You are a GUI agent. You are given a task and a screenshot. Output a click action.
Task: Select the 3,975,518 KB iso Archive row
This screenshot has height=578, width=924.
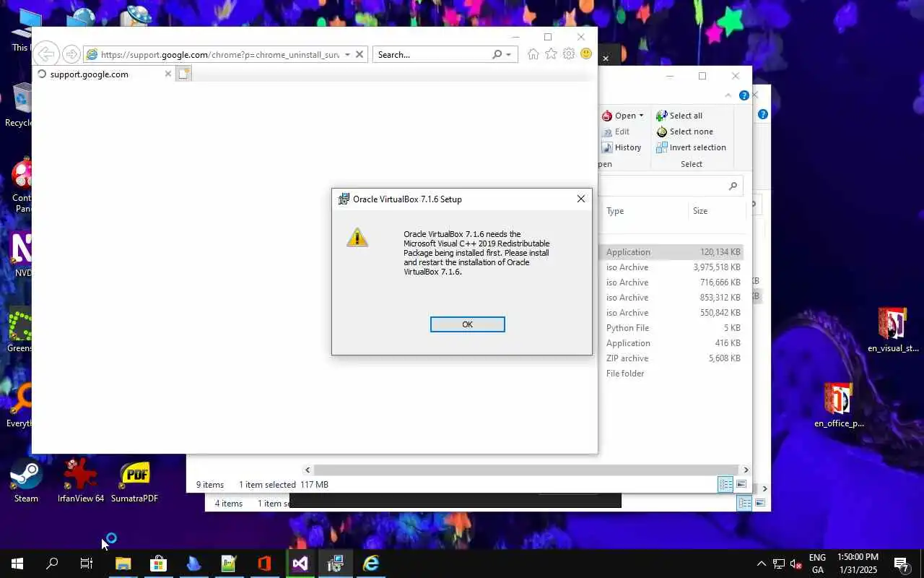pyautogui.click(x=671, y=267)
